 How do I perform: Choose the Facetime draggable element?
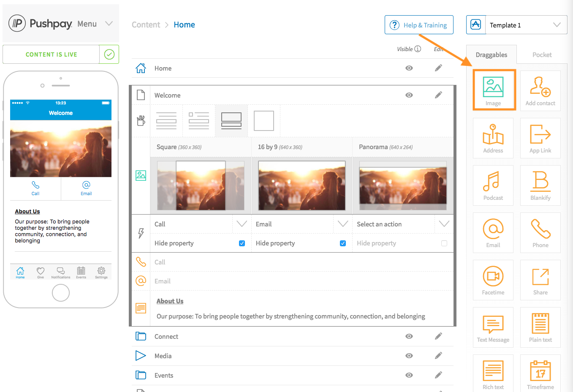tap(493, 280)
